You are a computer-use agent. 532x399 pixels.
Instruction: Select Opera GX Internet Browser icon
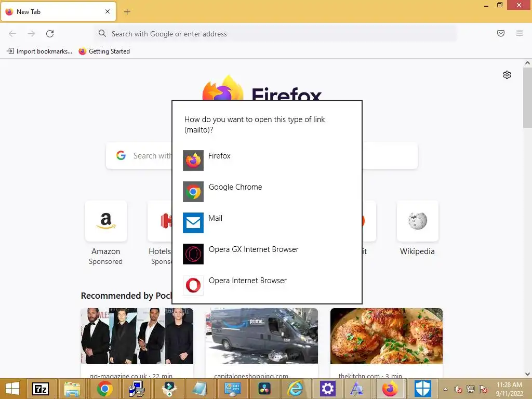pyautogui.click(x=193, y=254)
